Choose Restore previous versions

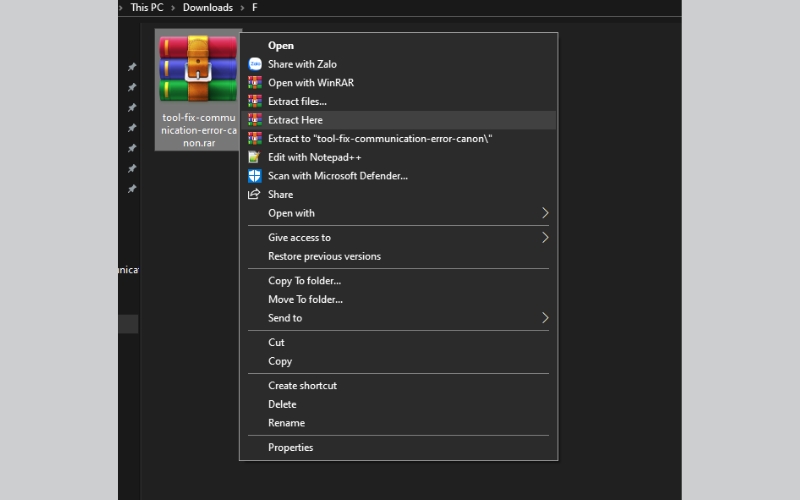tap(398, 256)
